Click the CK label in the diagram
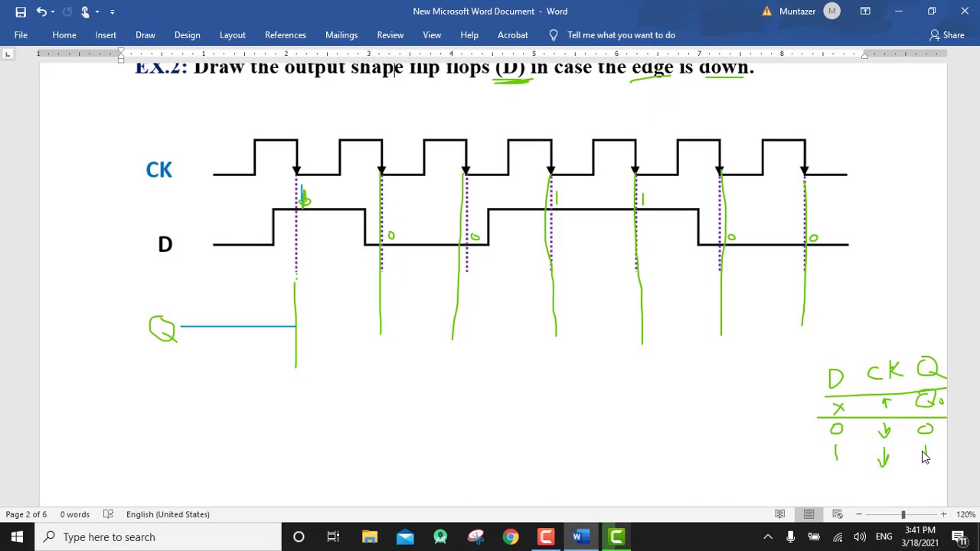 [159, 170]
